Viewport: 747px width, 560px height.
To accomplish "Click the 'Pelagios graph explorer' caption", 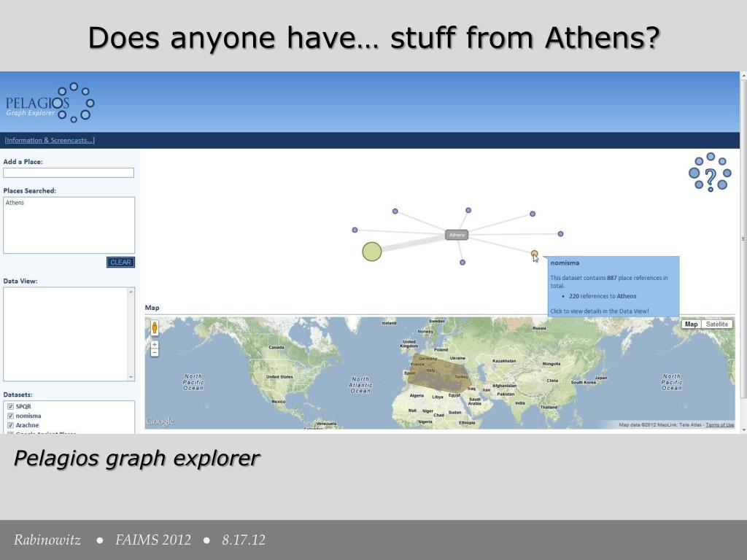I will (136, 458).
